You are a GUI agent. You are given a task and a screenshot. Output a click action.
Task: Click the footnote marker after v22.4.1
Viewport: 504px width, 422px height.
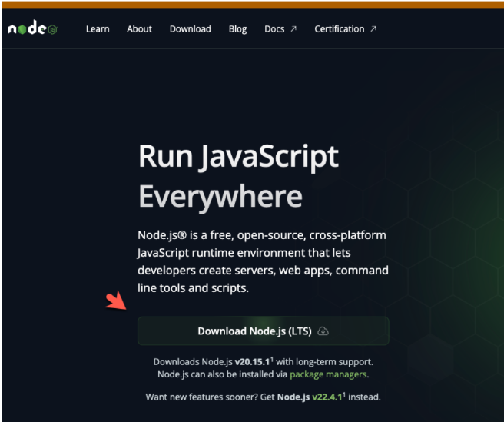coord(344,394)
